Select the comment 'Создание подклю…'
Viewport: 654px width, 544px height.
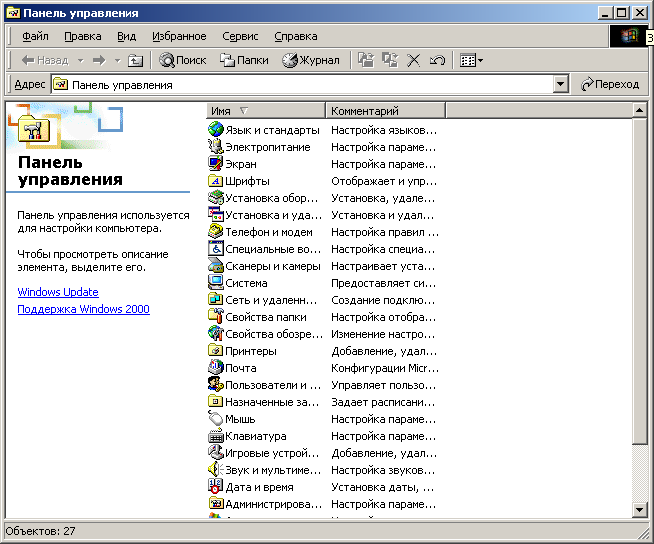pos(383,300)
